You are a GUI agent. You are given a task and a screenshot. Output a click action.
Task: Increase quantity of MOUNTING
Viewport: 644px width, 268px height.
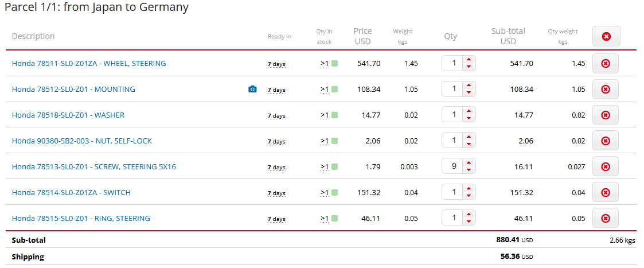pos(469,86)
